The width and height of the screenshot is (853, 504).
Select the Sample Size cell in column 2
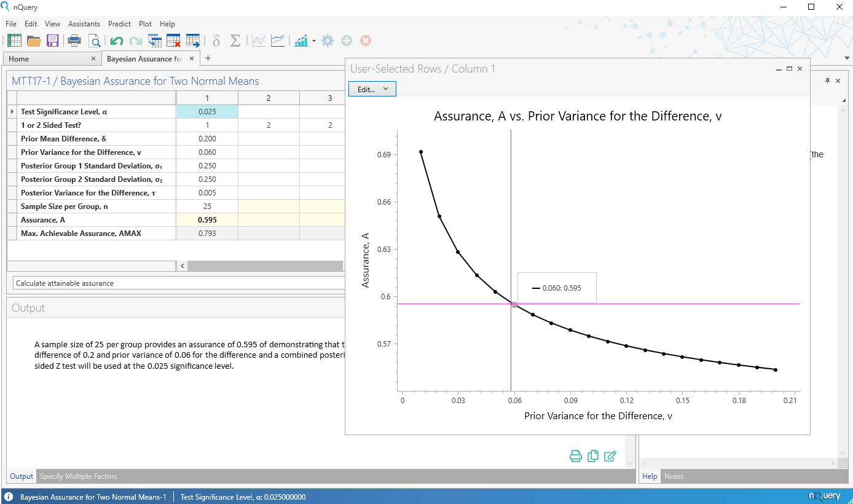pyautogui.click(x=269, y=207)
